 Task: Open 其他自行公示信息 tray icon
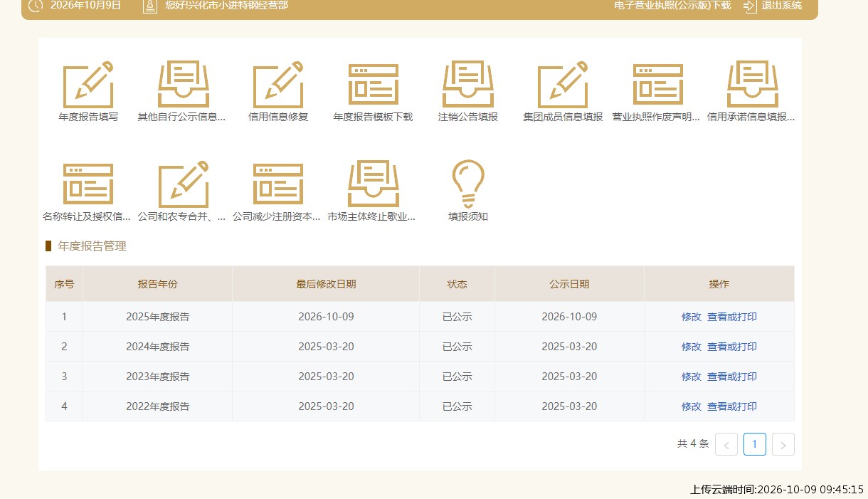[183, 85]
